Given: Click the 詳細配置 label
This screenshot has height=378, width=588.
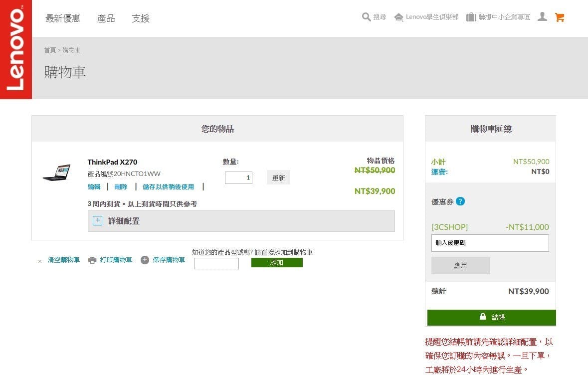Looking at the screenshot, I should (124, 221).
